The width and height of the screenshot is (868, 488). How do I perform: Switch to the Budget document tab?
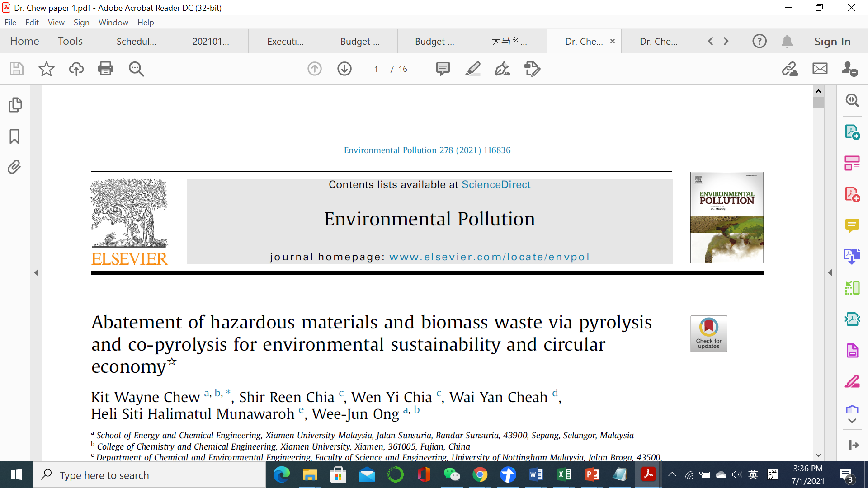coord(360,41)
